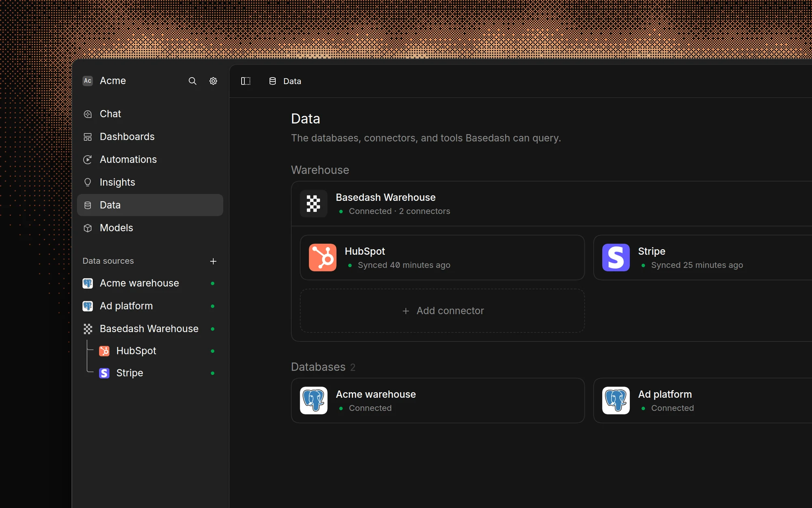Click green status dot beside sidebar HubSpot
Screen dimensions: 812x508
click(x=212, y=351)
